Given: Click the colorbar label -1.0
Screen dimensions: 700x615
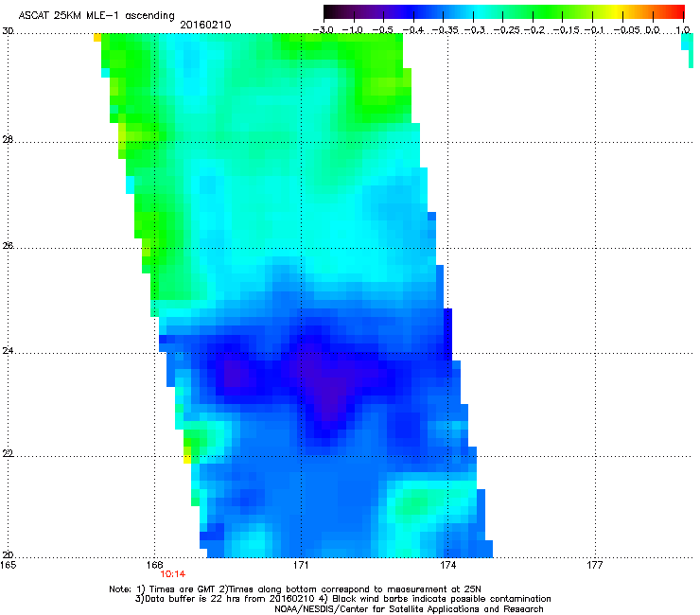Looking at the screenshot, I should point(353,30).
